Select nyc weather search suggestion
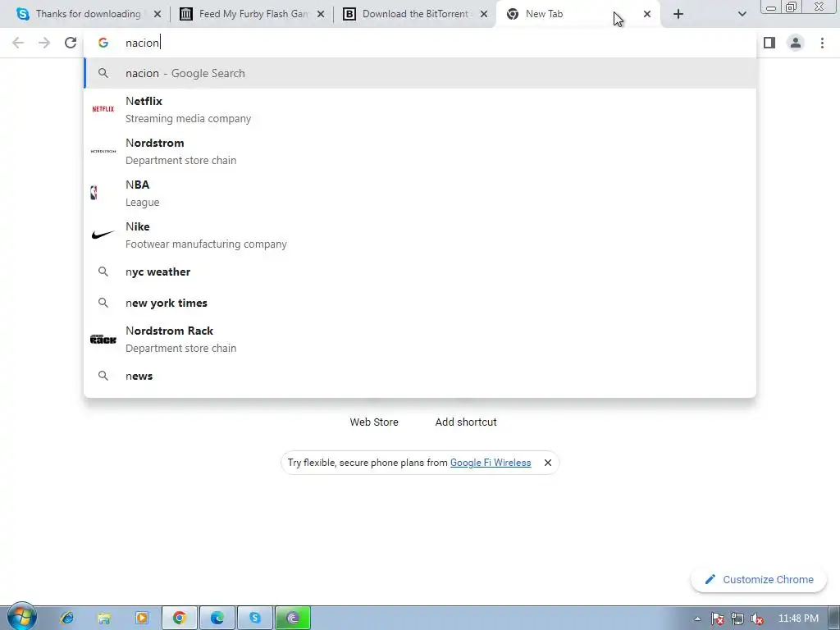This screenshot has width=840, height=630. tap(420, 272)
